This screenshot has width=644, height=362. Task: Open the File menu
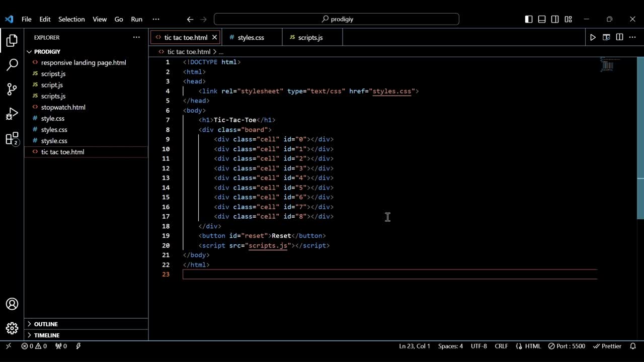coord(27,19)
